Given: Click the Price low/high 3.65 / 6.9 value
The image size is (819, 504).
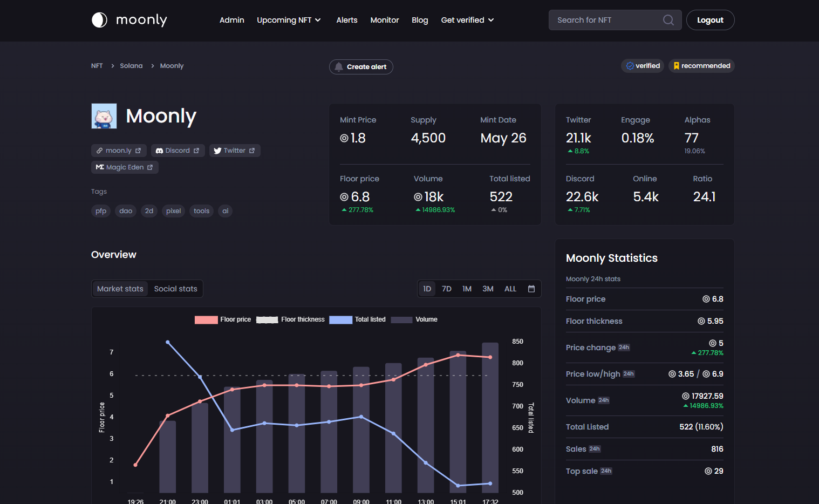Looking at the screenshot, I should tap(696, 374).
